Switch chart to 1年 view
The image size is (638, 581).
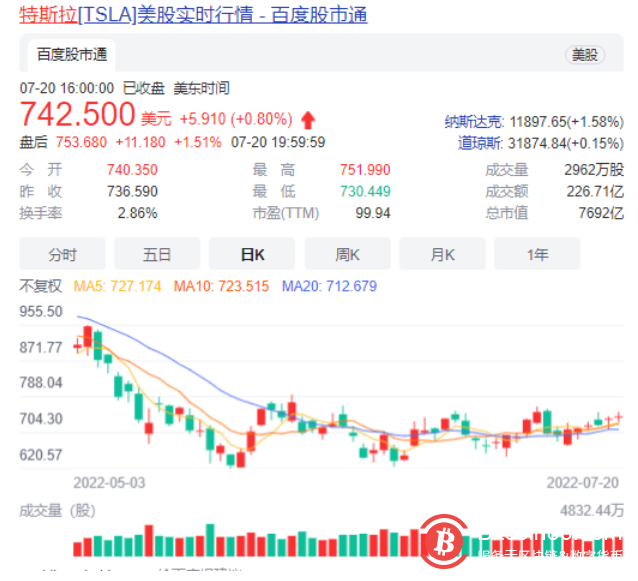537,254
